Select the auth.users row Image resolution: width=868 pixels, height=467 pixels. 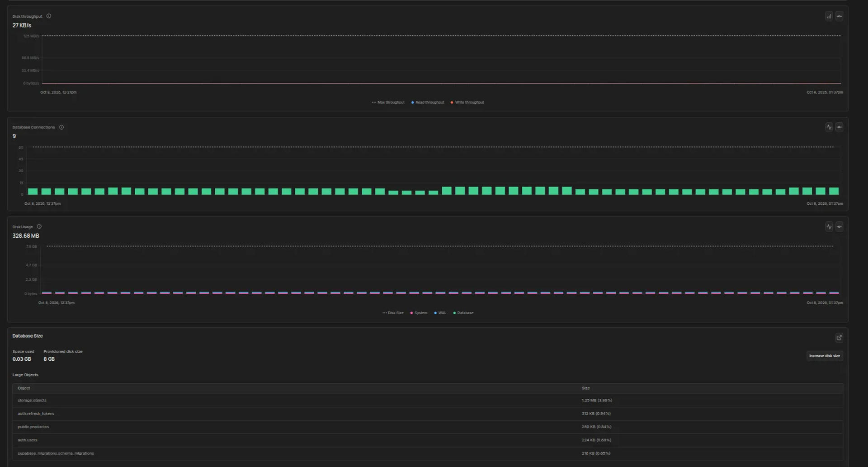click(x=428, y=440)
